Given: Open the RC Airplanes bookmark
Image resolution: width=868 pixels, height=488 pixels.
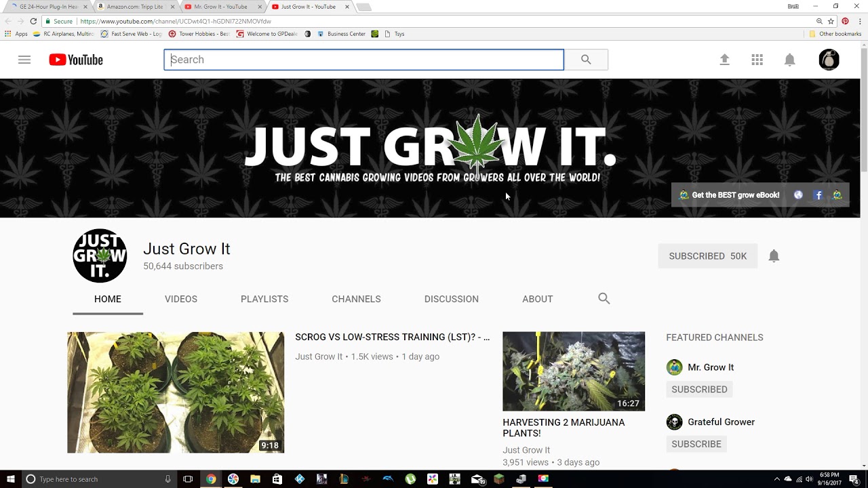Looking at the screenshot, I should (63, 34).
